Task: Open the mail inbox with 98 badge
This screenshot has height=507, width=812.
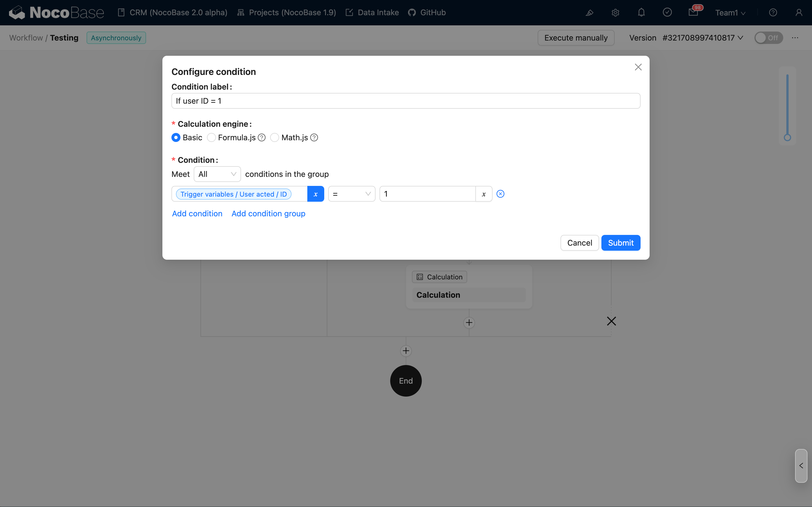Action: [693, 13]
